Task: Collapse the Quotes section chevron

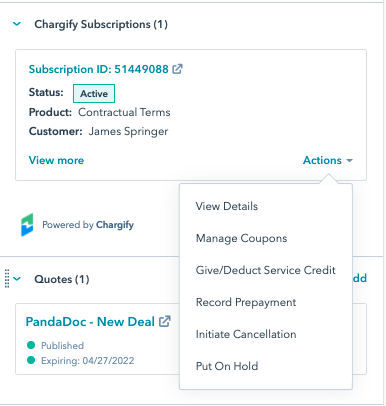Action: [x=17, y=279]
